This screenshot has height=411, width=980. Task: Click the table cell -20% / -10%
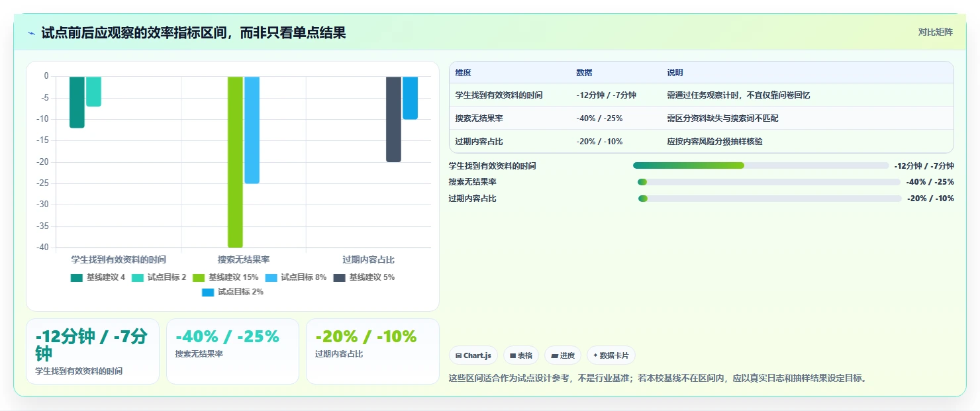(599, 142)
